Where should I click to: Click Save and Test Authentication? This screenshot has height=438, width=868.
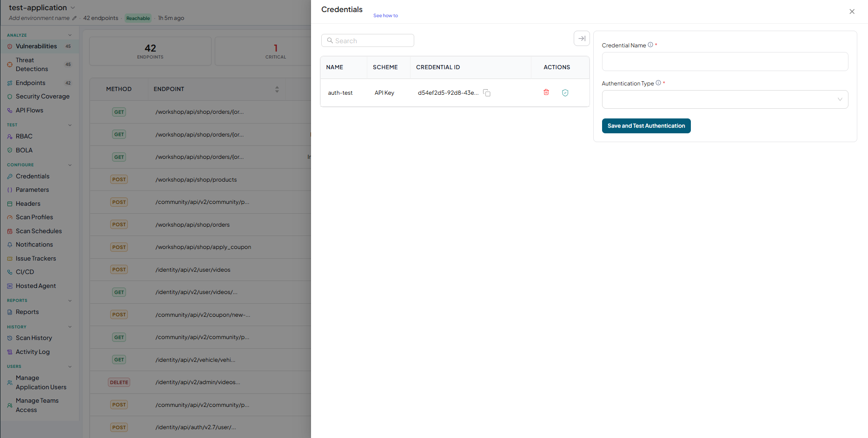pyautogui.click(x=646, y=126)
